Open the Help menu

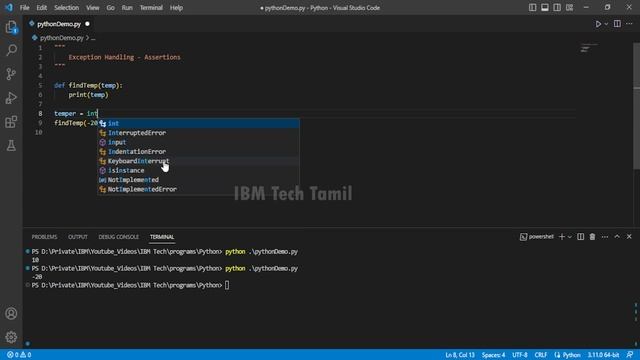[x=176, y=8]
